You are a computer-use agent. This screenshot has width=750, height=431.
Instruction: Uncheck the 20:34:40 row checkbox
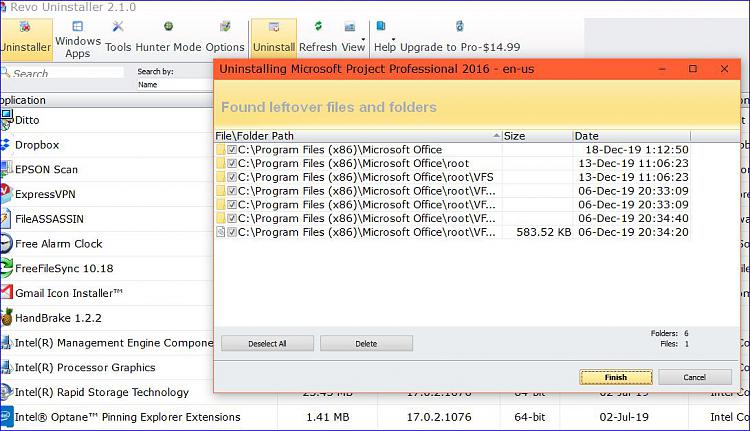[x=232, y=219]
